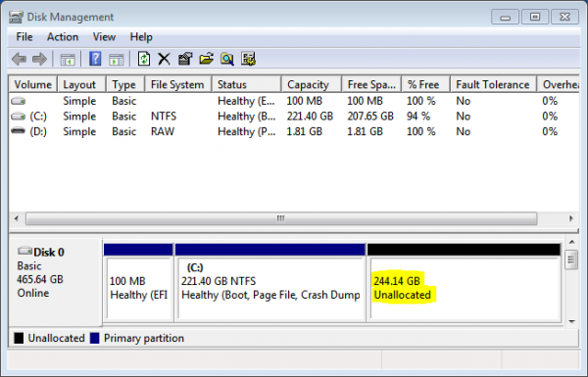Screen dimensions: 588x377
Task: Click the black Unallocated legend swatch
Action: pyautogui.click(x=19, y=338)
